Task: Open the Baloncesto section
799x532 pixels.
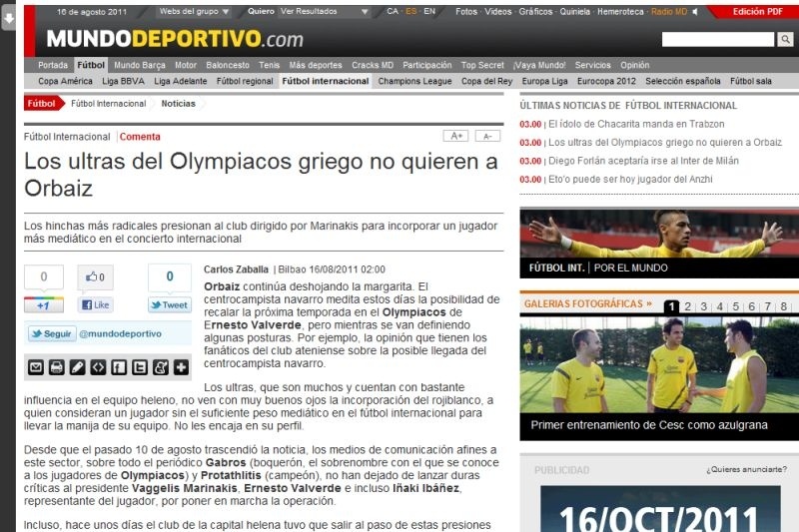Action: click(228, 65)
